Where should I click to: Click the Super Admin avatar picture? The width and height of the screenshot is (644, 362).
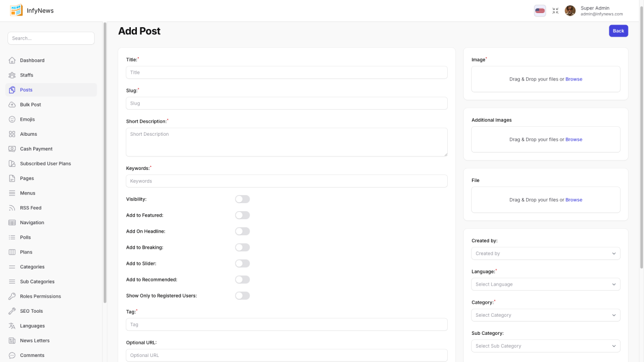(x=570, y=11)
